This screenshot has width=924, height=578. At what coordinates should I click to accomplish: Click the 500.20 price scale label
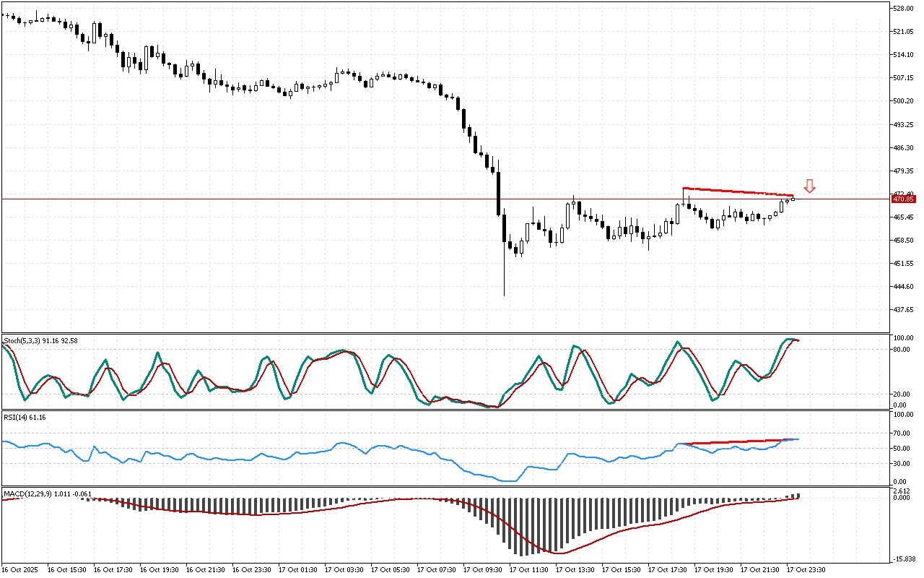click(903, 101)
